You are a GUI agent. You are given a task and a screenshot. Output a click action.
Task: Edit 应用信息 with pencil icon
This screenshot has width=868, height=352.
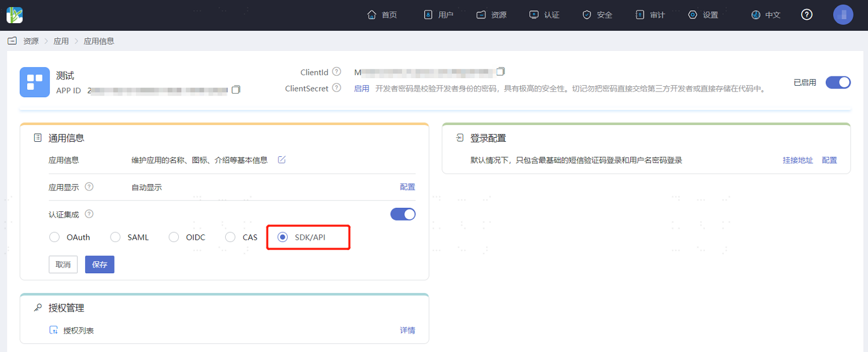(282, 160)
